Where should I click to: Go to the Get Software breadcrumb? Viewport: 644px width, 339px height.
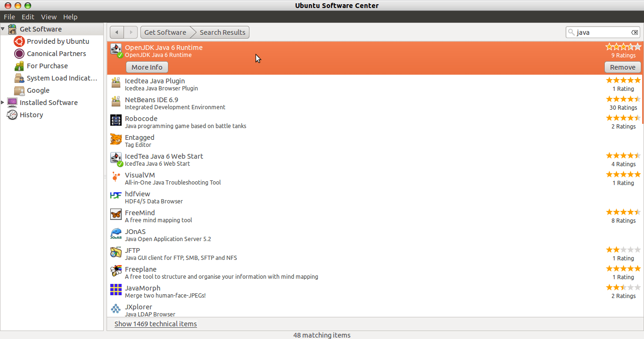[165, 32]
